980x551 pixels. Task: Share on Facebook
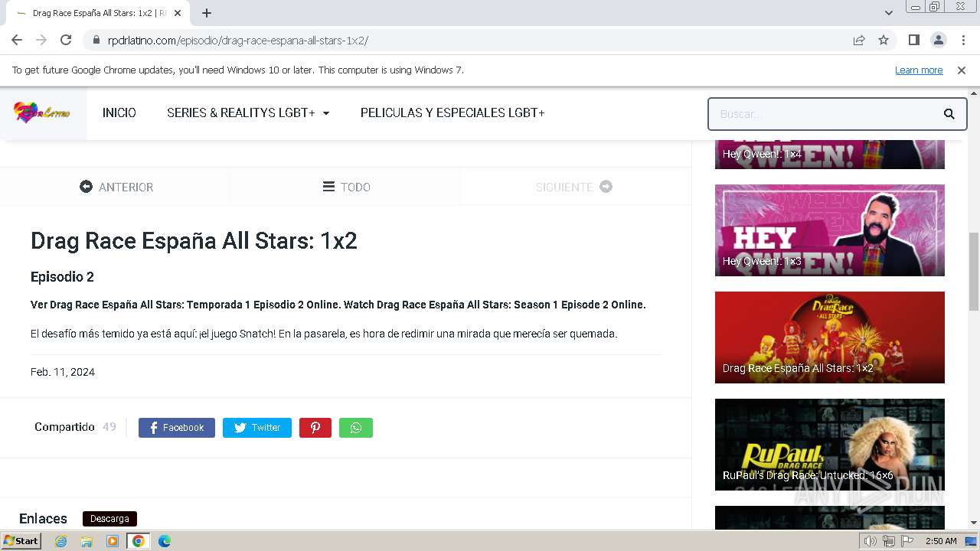[x=177, y=428]
